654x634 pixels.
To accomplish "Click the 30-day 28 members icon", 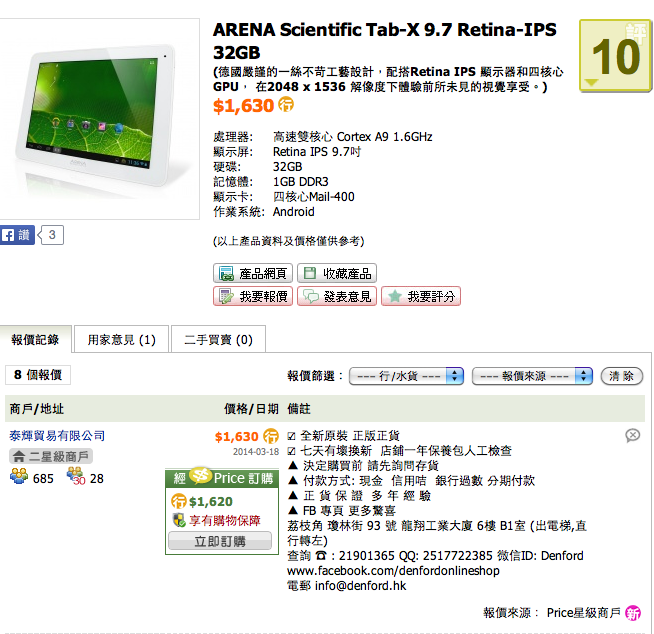I will tap(76, 476).
